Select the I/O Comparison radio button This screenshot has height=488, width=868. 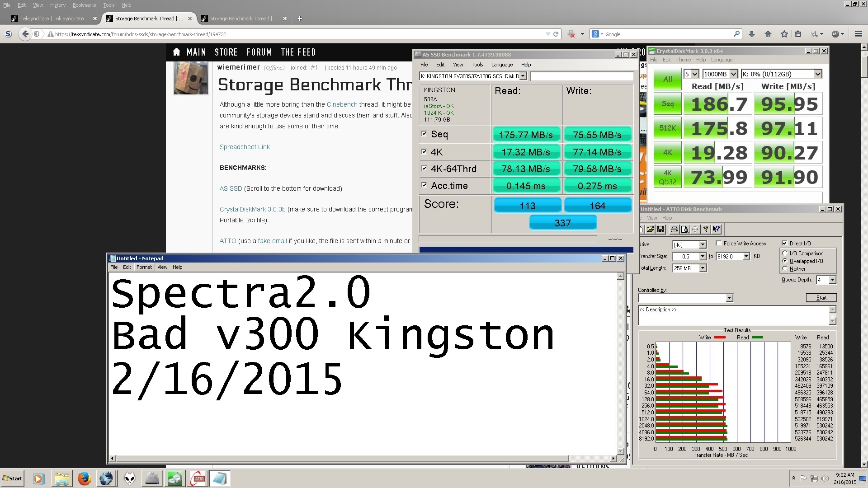point(785,253)
